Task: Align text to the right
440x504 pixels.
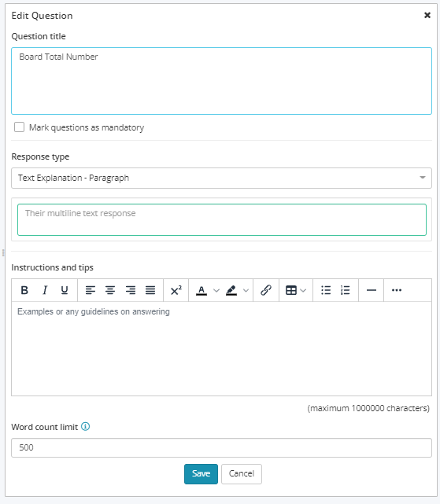Action: tap(131, 290)
